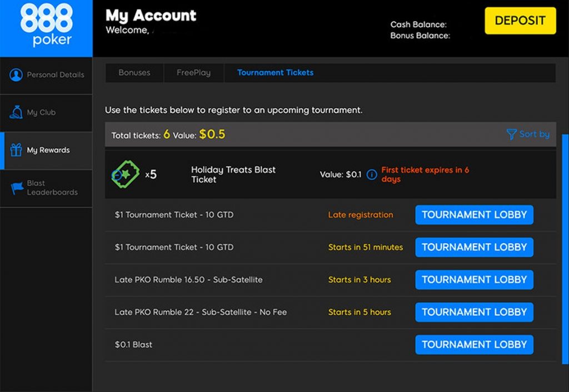Click the 'Value: $0.1' ticket value text
This screenshot has width=569, height=392.
pyautogui.click(x=341, y=174)
